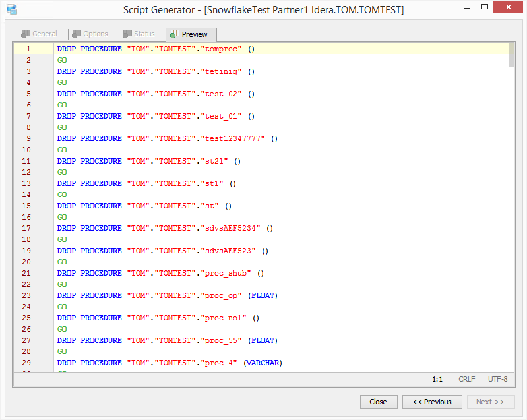
Task: Click "test12347777" on line 9
Action: (233, 138)
